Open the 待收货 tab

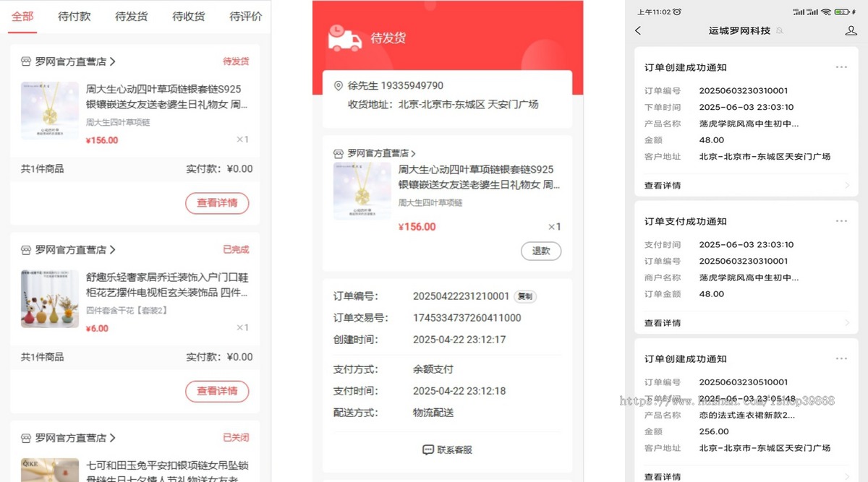pyautogui.click(x=189, y=16)
